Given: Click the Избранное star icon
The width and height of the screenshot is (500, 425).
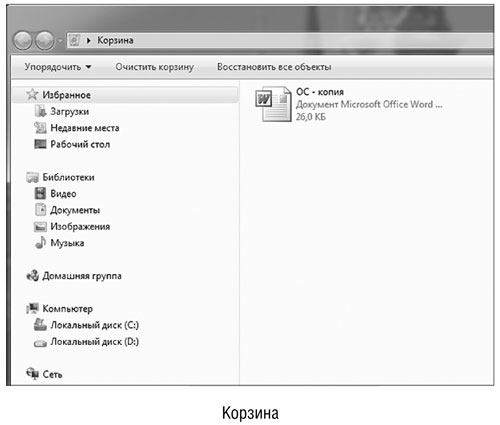Looking at the screenshot, I should click(32, 94).
